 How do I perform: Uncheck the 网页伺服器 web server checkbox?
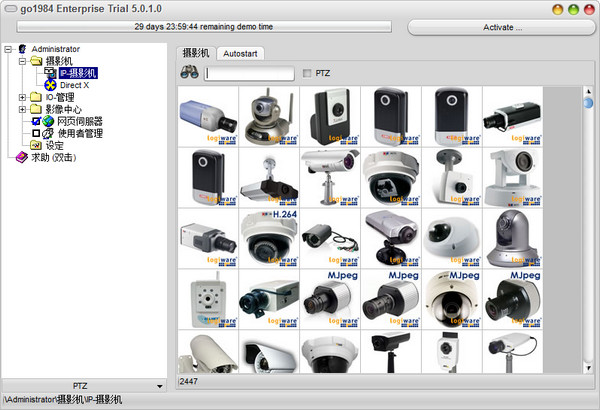point(36,121)
